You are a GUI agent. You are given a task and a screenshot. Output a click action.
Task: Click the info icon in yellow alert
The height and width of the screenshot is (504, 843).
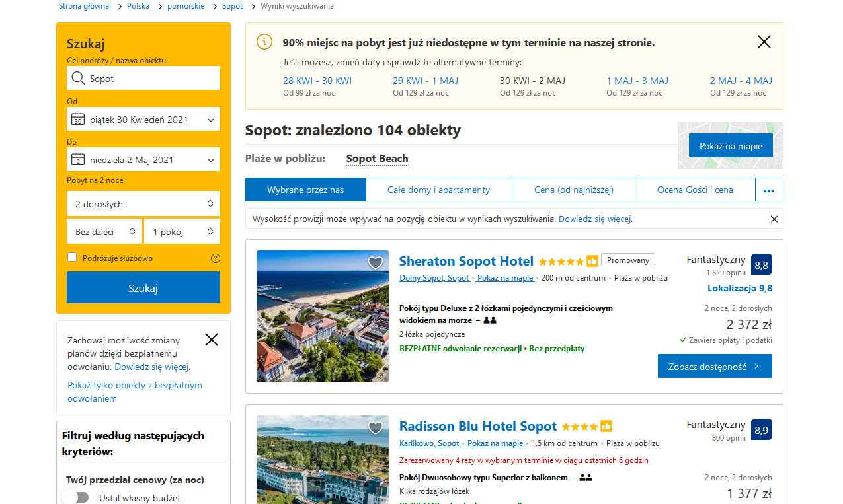(264, 42)
